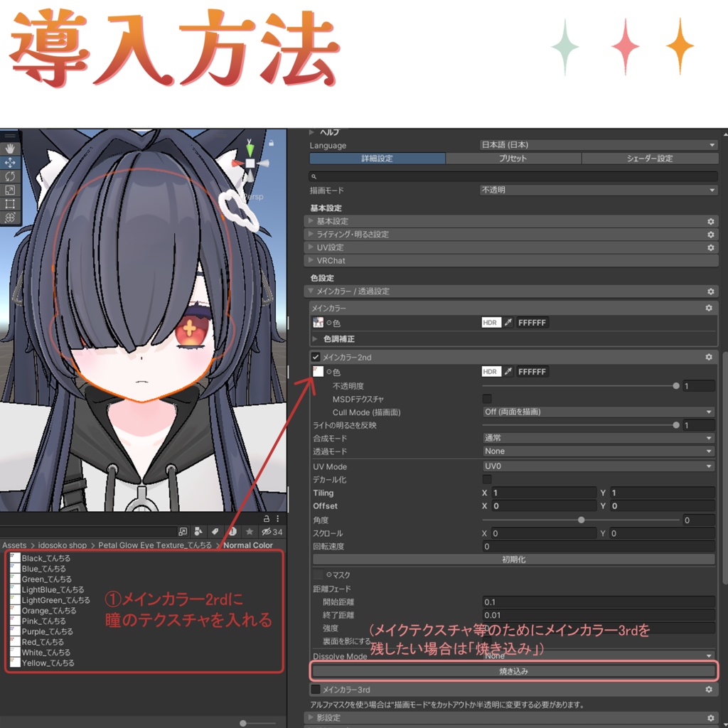Pick color with メインカラー eyedropper
The width and height of the screenshot is (728, 728).
[x=508, y=322]
